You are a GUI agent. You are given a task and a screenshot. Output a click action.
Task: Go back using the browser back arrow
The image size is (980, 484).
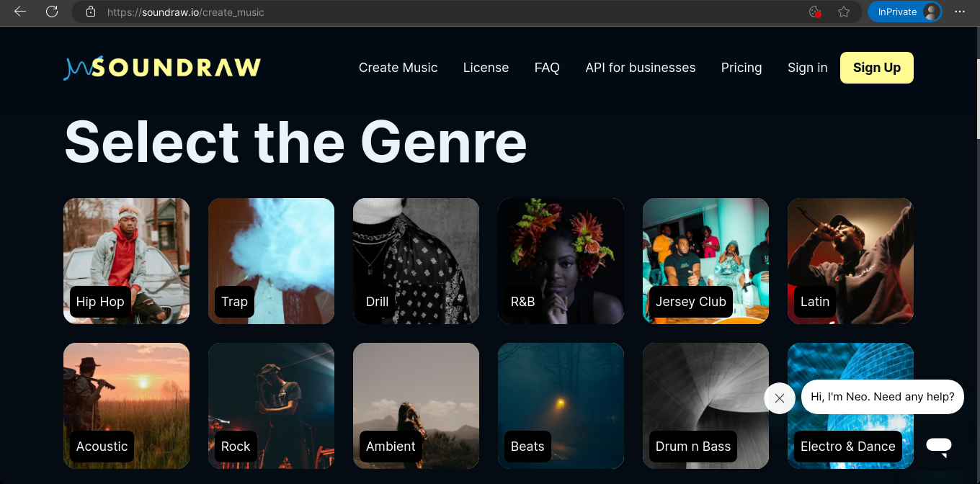[x=20, y=12]
